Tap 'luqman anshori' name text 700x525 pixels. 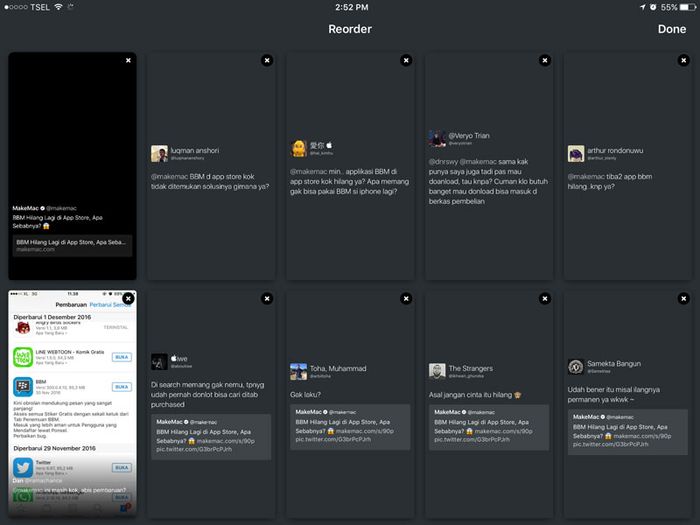point(195,150)
